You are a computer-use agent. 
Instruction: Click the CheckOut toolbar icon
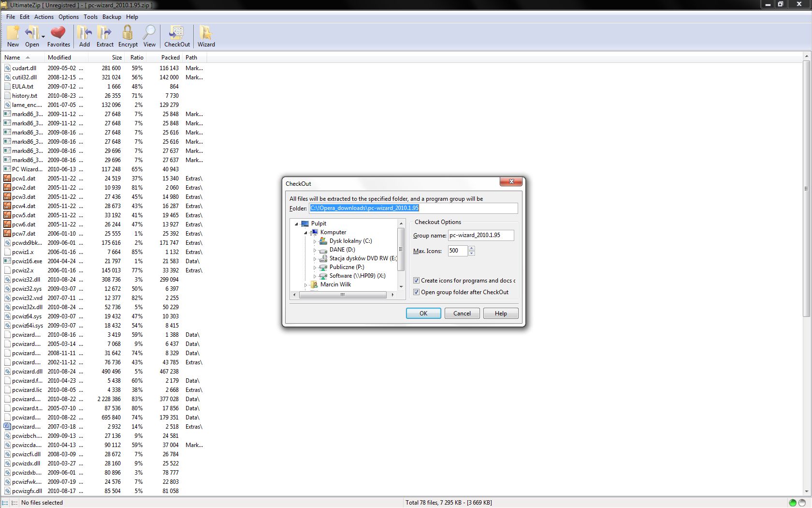tap(176, 33)
